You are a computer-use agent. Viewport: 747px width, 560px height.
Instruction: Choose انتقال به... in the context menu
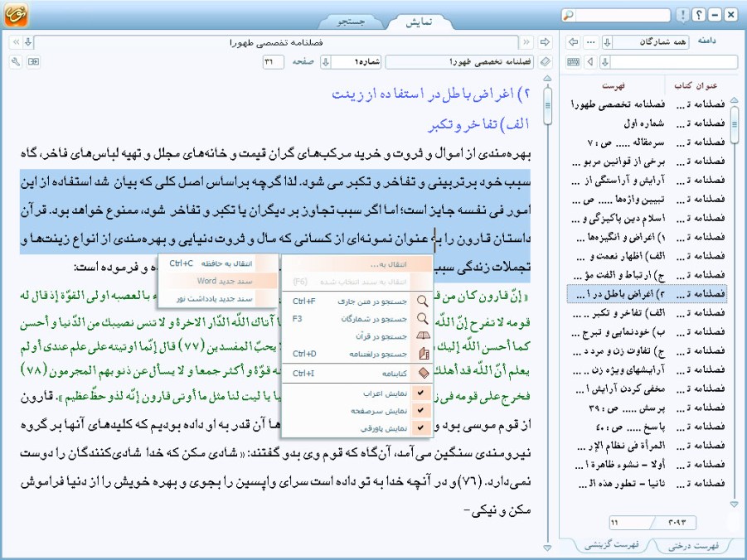[x=357, y=263]
